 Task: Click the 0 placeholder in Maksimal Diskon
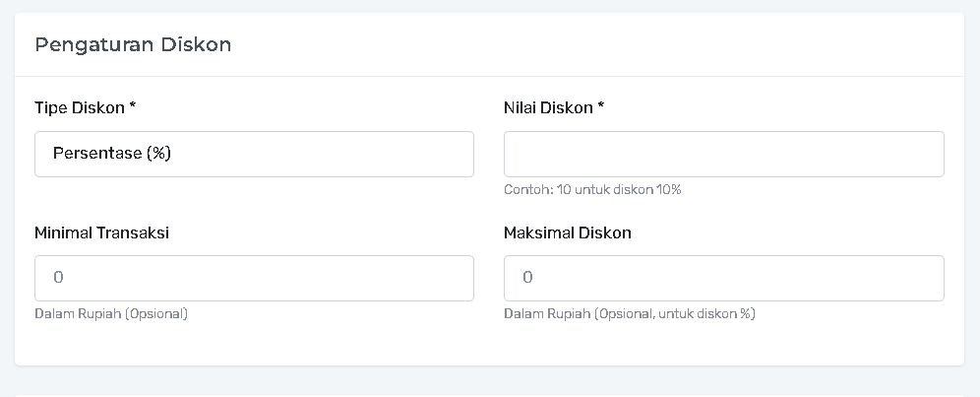(x=527, y=279)
